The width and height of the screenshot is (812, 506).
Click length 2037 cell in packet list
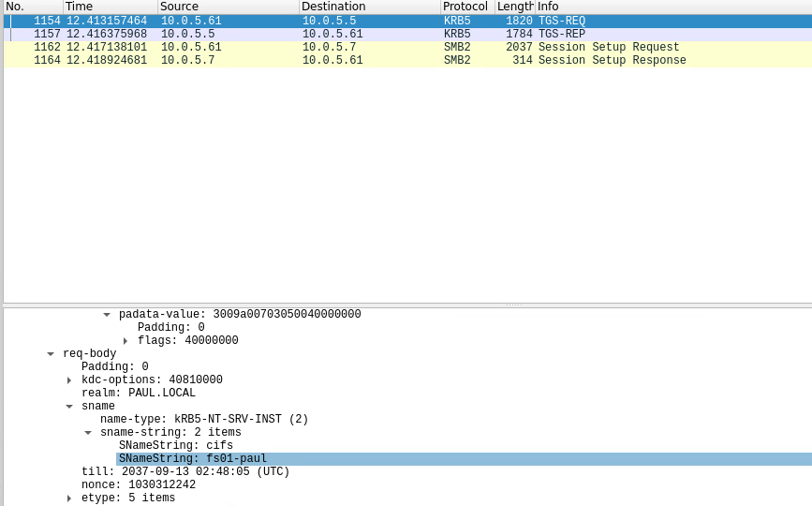[519, 47]
